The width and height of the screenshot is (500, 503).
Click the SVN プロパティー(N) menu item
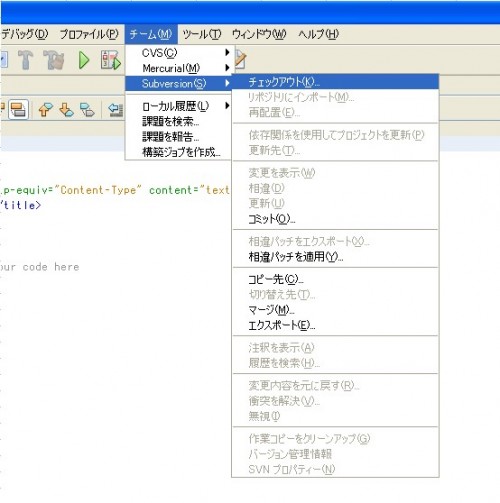pyautogui.click(x=335, y=469)
